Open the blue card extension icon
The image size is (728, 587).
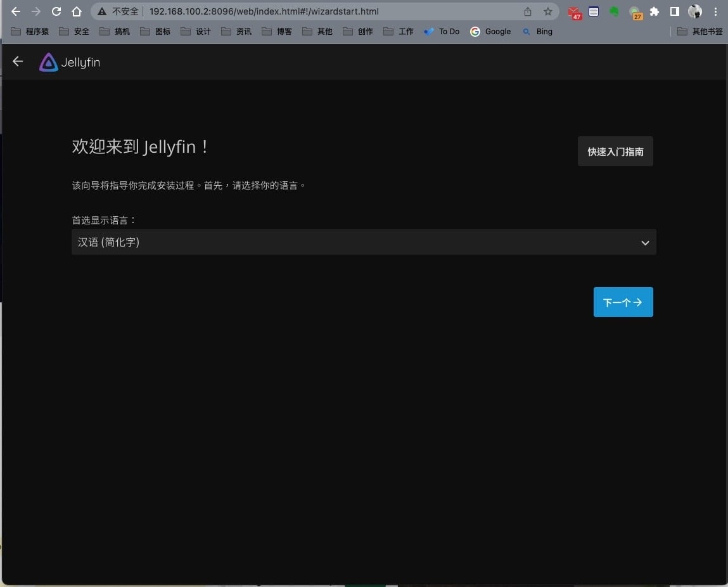click(594, 11)
